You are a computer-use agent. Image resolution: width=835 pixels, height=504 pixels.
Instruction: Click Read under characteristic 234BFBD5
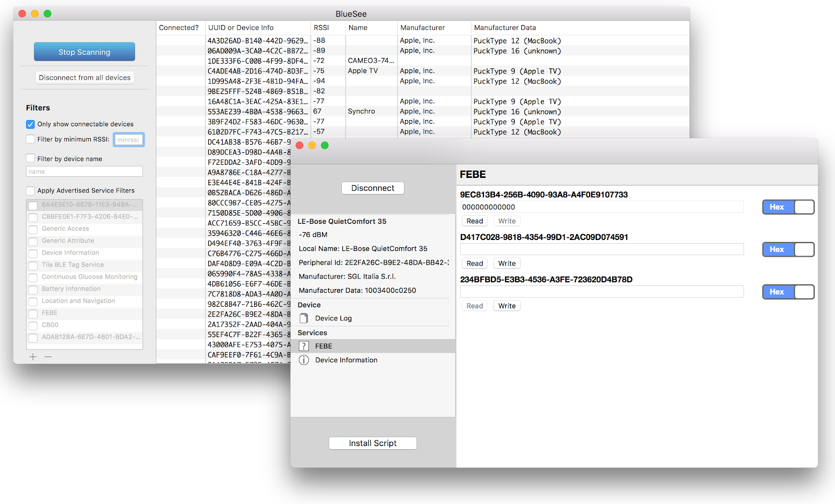click(474, 306)
